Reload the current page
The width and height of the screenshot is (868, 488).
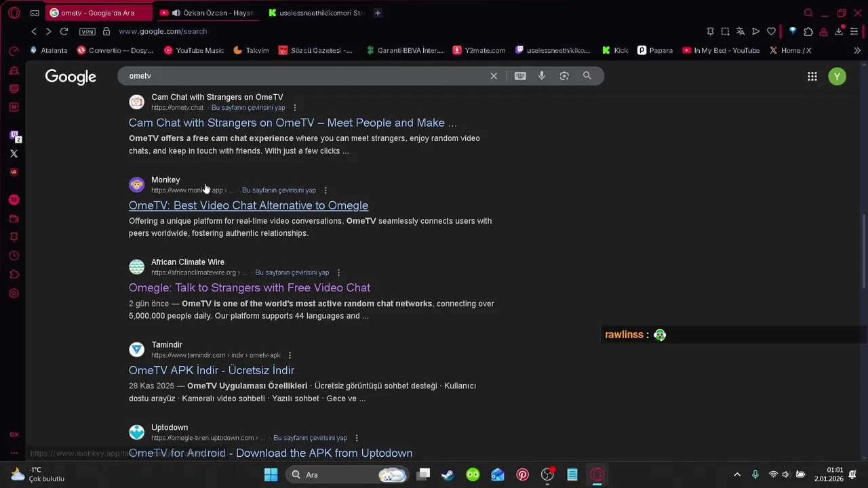[64, 31]
